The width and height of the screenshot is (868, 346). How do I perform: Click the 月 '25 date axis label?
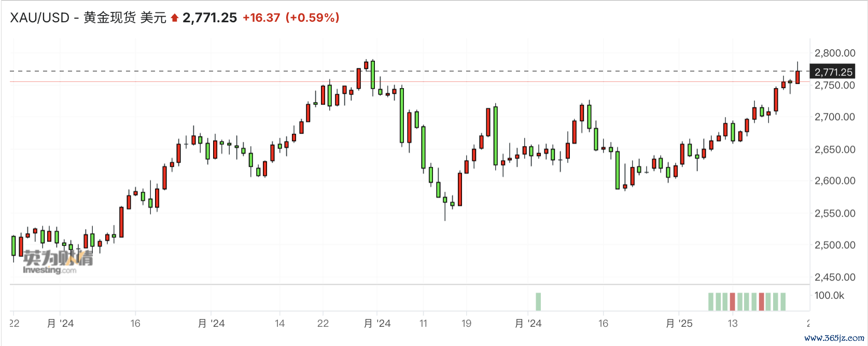coord(679,323)
